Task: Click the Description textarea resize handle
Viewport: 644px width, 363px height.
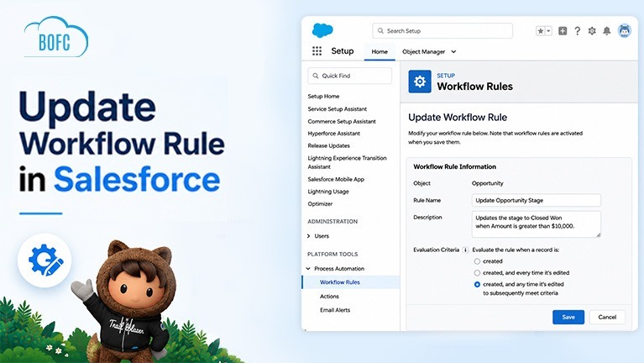Action: pyautogui.click(x=599, y=234)
